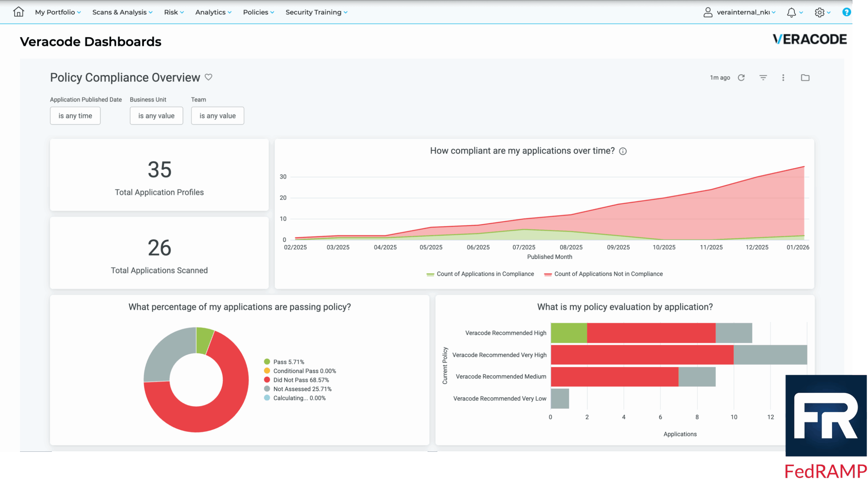868x485 pixels.
Task: Reload dashboard data with refresh icon
Action: (x=741, y=78)
